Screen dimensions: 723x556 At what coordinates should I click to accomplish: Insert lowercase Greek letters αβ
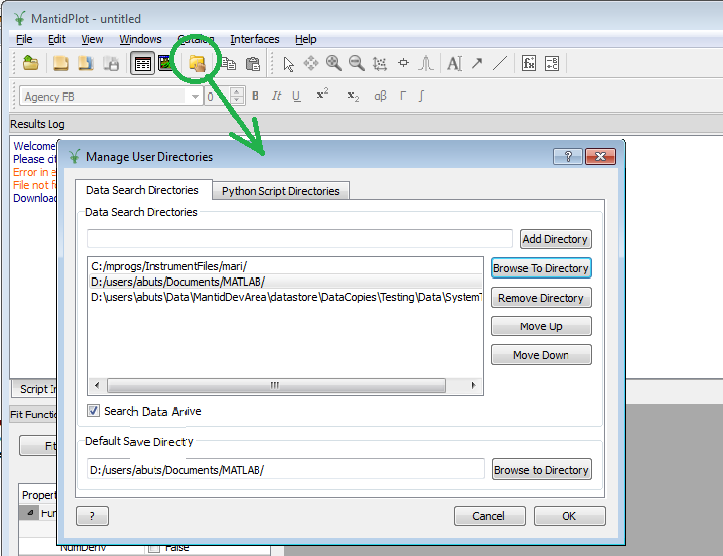point(380,96)
